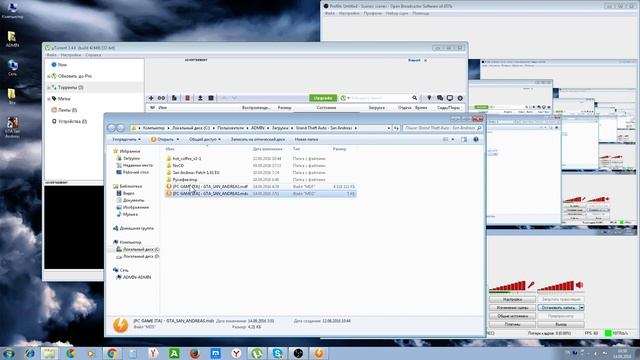Mute desktop audio speaker icon in OBS
Screen dimensions: 640x360
[x=580, y=284]
